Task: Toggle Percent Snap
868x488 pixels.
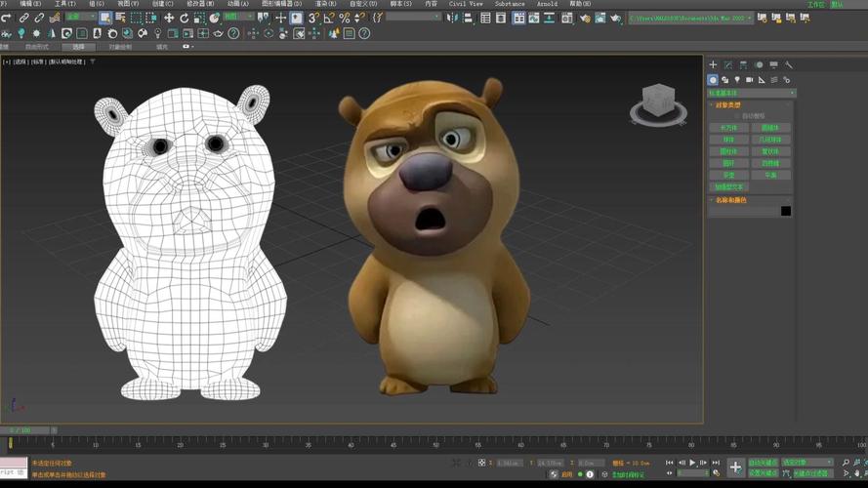Action: pos(345,19)
